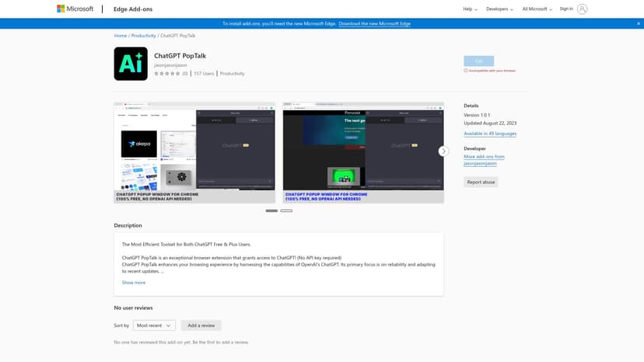Viewport: 644px width, 362px height.
Task: Select the first carousel page indicator
Action: click(271, 211)
